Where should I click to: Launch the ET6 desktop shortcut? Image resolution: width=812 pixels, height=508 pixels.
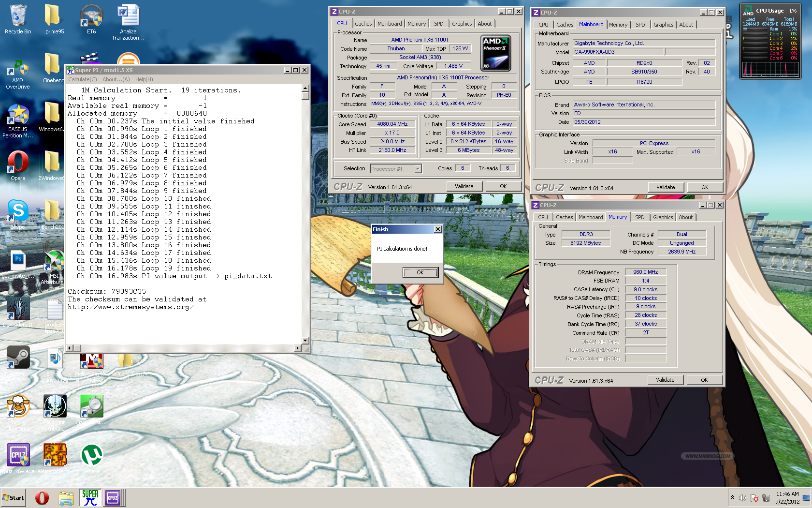point(91,19)
